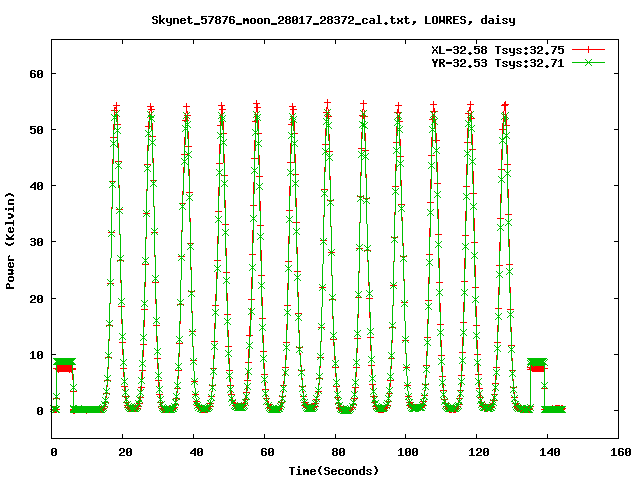Click x-axis tick label 120

click(x=479, y=452)
